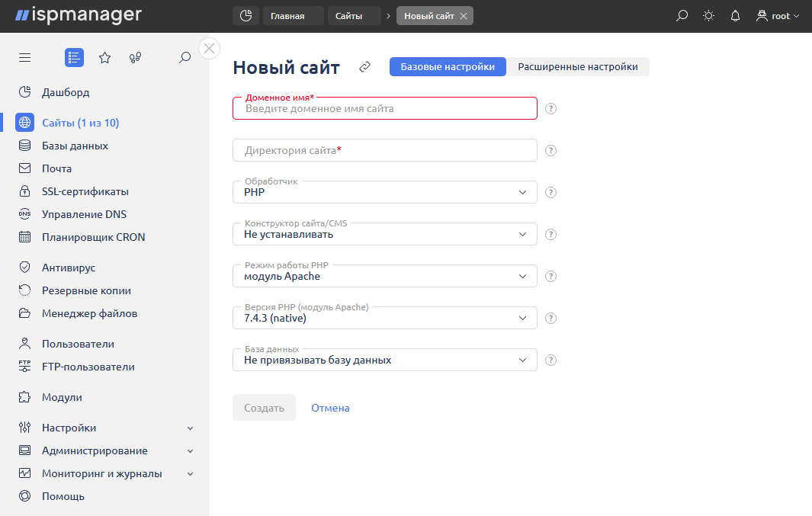812x516 pixels.
Task: Open notifications bell icon in top bar
Action: tap(735, 16)
